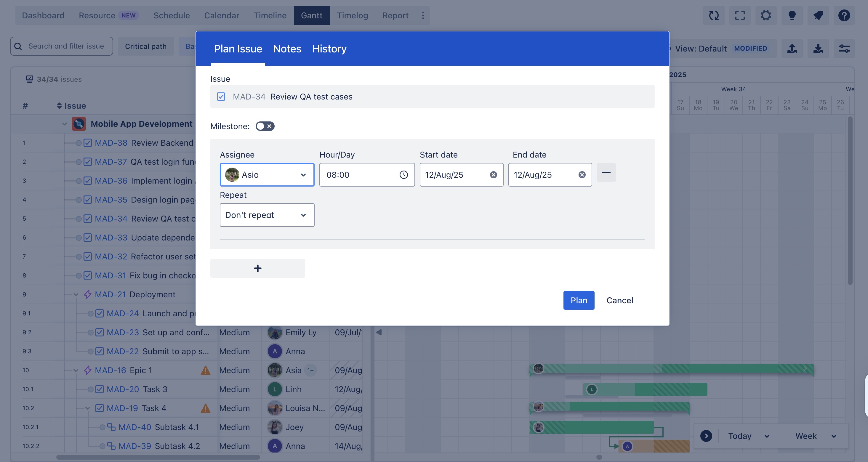This screenshot has height=462, width=868.
Task: Click the Cancel button
Action: tap(620, 300)
